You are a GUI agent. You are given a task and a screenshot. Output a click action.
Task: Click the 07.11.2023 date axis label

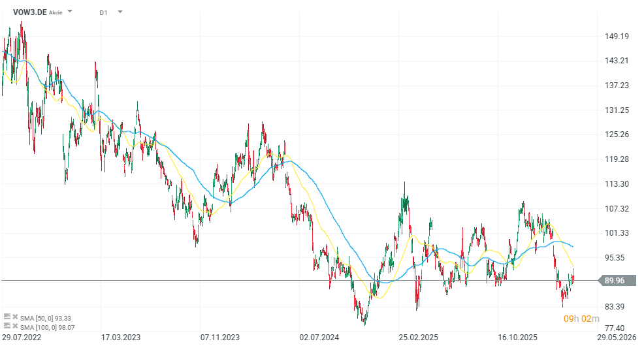tap(219, 338)
